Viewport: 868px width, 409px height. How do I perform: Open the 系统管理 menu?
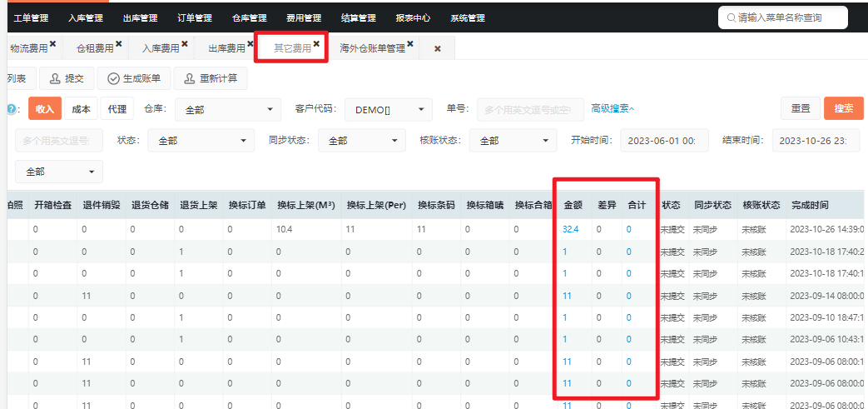(x=468, y=18)
